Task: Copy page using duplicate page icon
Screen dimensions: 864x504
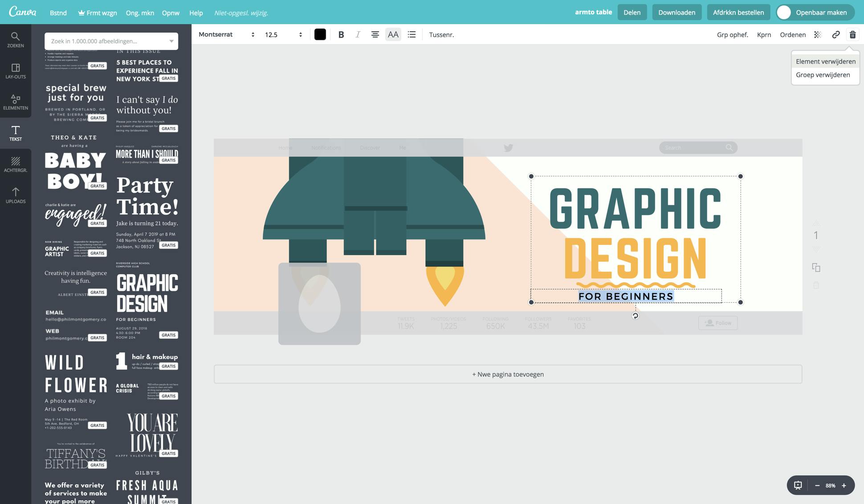Action: coord(816,267)
